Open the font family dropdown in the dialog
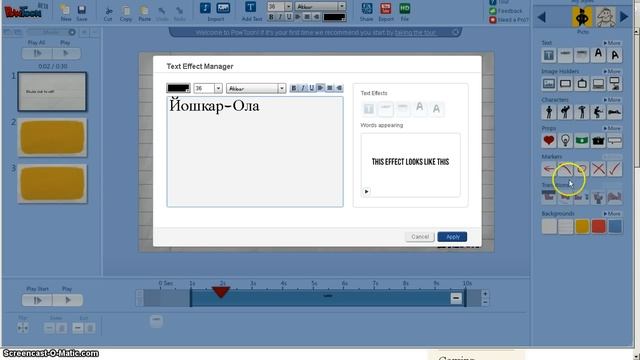Viewport: 640px width, 360px height. pos(282,88)
